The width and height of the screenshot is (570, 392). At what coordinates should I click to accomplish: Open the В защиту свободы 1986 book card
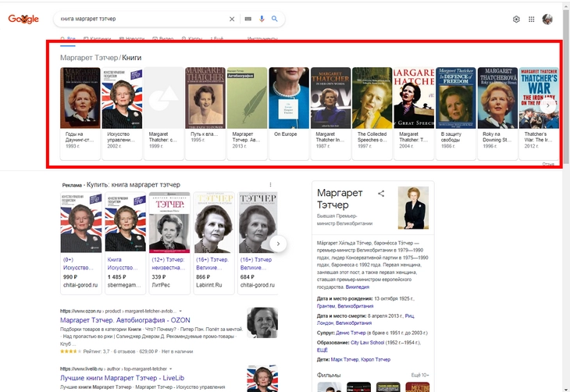coord(455,113)
